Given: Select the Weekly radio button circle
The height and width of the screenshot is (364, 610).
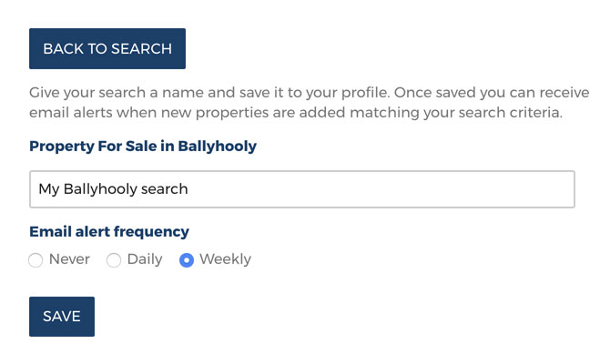Looking at the screenshot, I should (x=187, y=260).
